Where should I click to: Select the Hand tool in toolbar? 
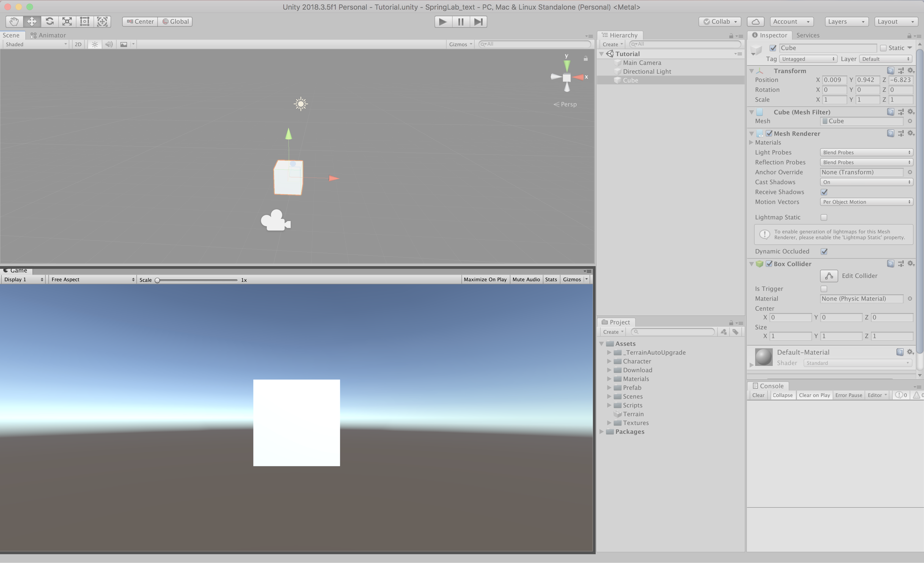tap(14, 22)
